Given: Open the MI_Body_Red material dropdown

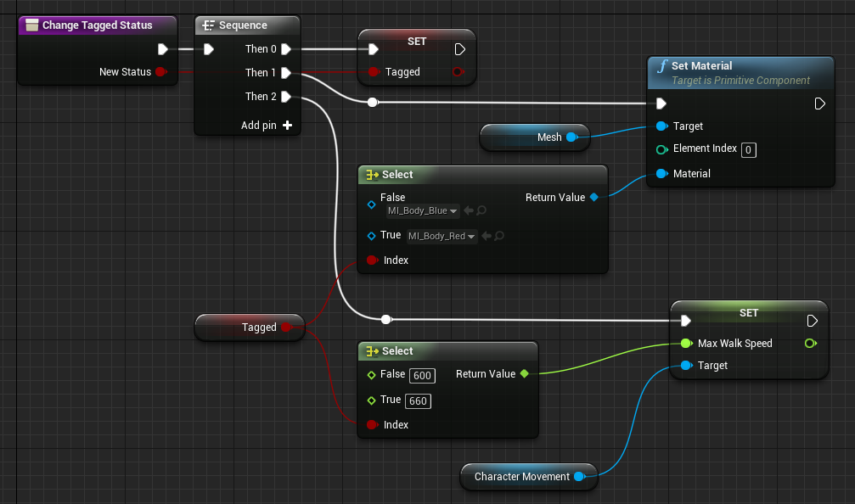Looking at the screenshot, I should coord(442,237).
